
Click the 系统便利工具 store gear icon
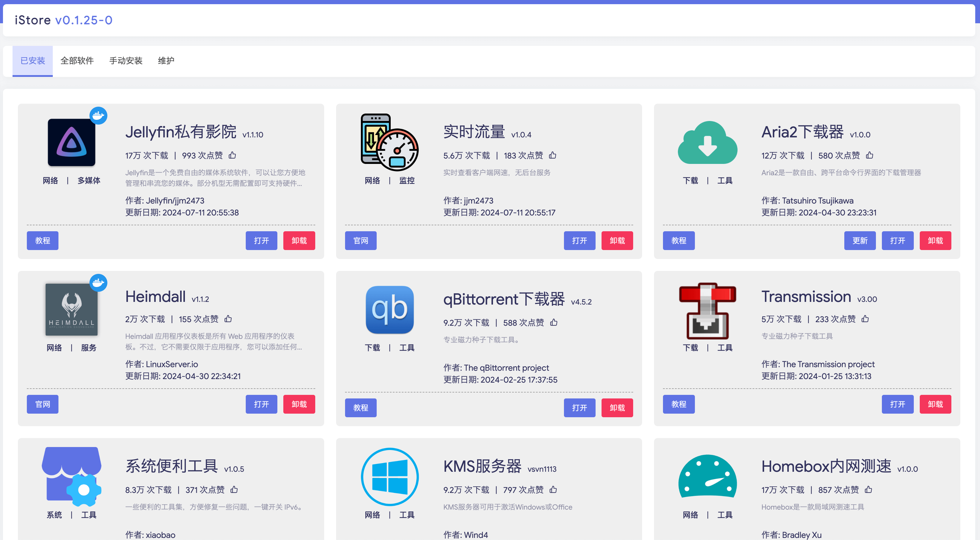pyautogui.click(x=72, y=477)
